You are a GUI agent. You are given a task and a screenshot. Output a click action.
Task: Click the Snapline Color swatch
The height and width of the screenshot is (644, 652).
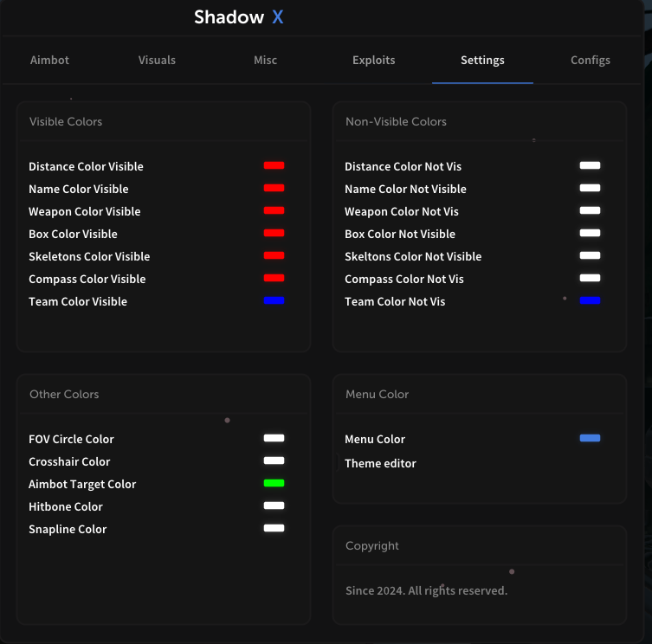(x=274, y=528)
